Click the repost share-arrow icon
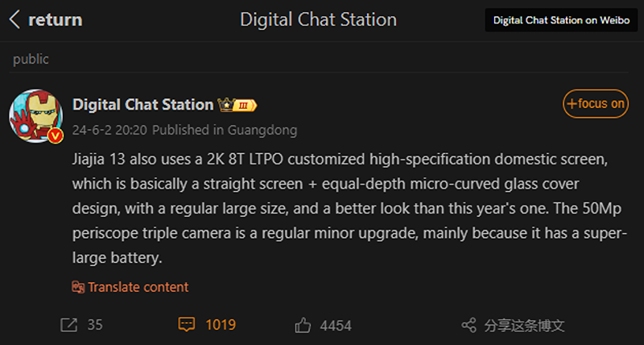 (x=68, y=326)
